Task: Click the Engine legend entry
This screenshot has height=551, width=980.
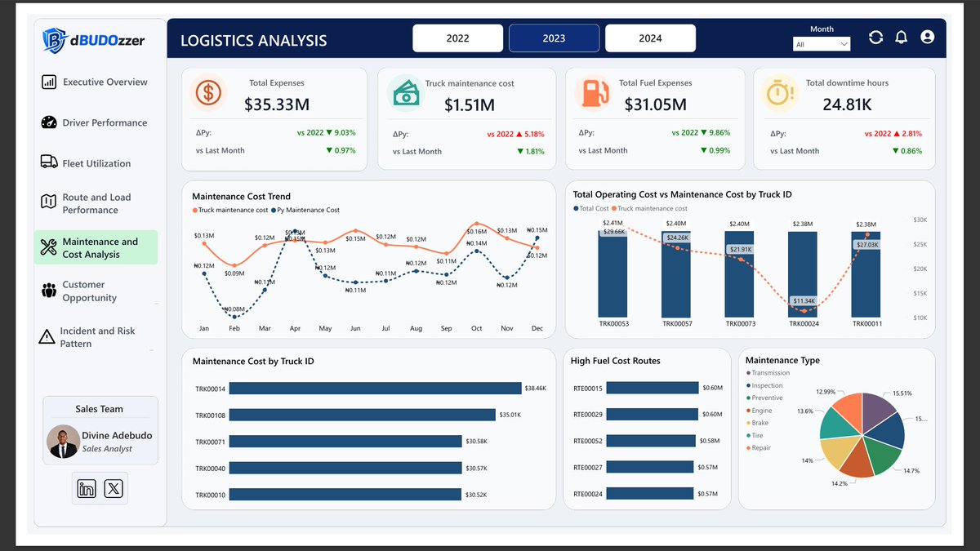Action: 759,411
